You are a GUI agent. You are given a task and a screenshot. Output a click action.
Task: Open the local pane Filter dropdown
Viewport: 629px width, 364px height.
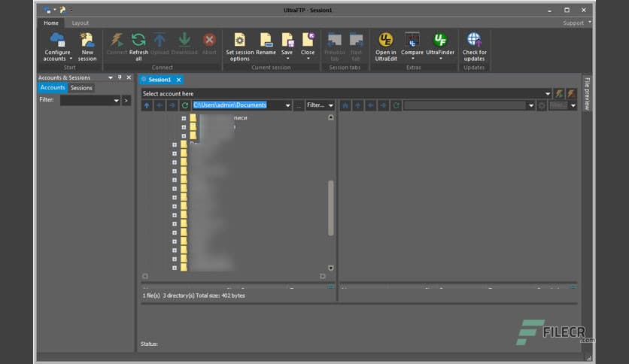[320, 106]
